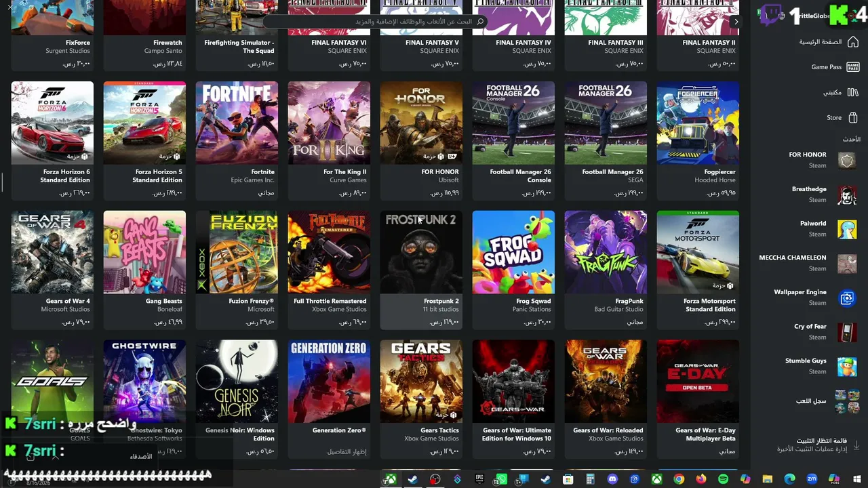This screenshot has height=488, width=868.
Task: Open Gears of War: E-Day Multiplayer Beta card
Action: [x=698, y=399]
